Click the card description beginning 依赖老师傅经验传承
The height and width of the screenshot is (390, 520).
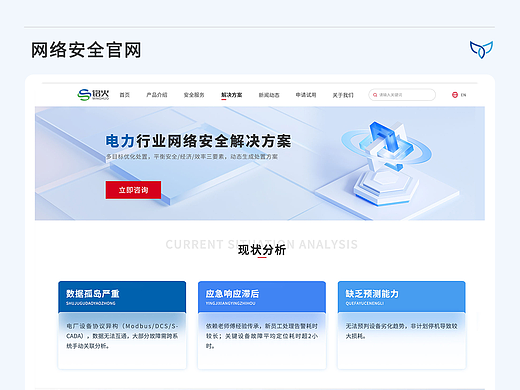pos(262,336)
